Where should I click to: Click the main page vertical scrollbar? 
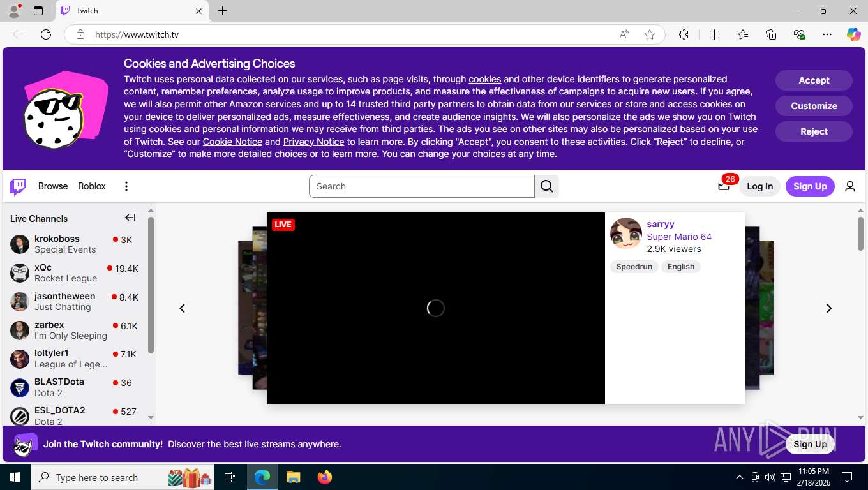[x=860, y=234]
